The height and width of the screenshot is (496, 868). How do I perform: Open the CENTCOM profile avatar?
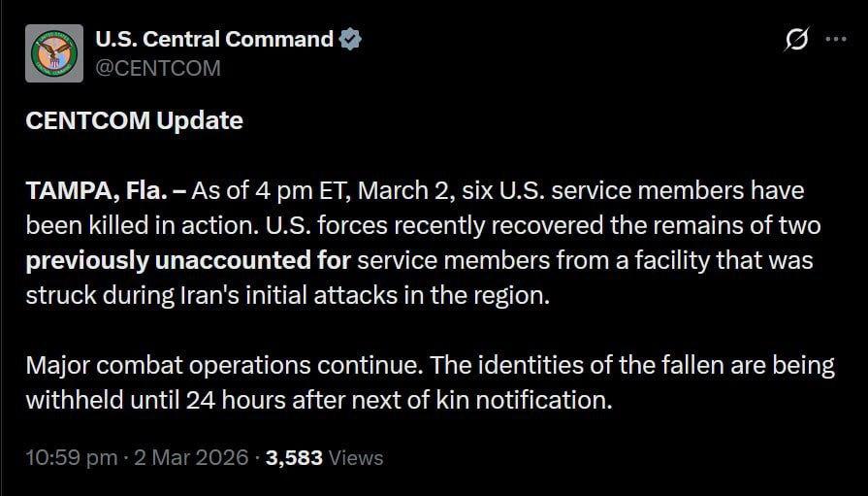coord(53,52)
